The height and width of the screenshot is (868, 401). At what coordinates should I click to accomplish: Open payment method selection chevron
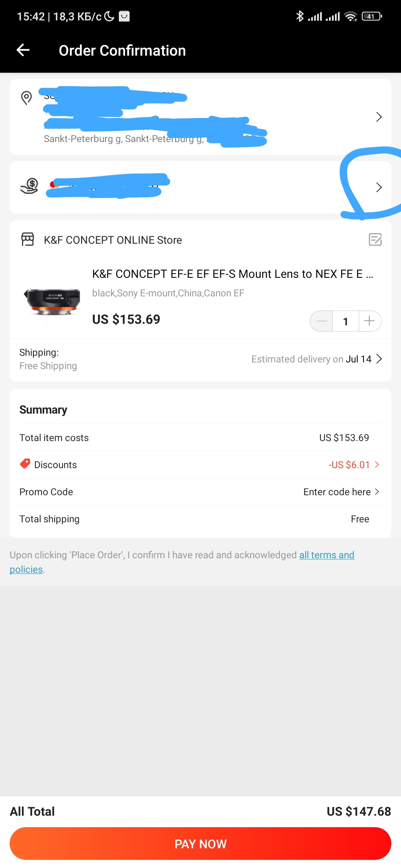click(379, 187)
